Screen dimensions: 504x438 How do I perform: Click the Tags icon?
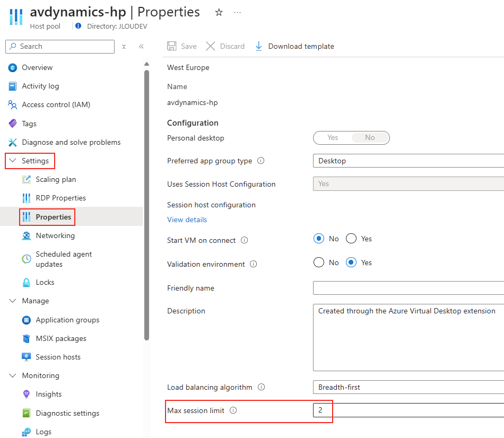click(13, 124)
